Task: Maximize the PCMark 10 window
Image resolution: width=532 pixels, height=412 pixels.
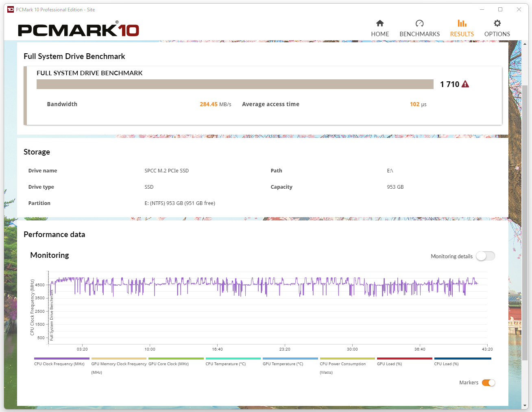Action: pos(500,9)
